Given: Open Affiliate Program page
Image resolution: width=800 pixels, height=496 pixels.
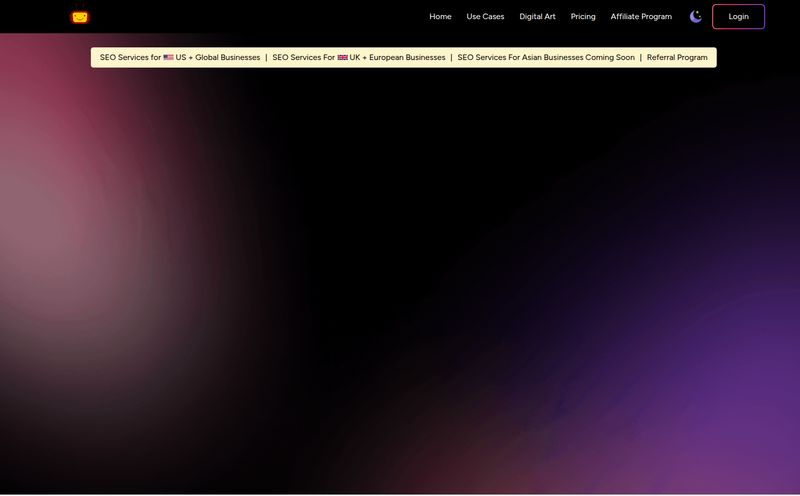Looking at the screenshot, I should (x=641, y=17).
